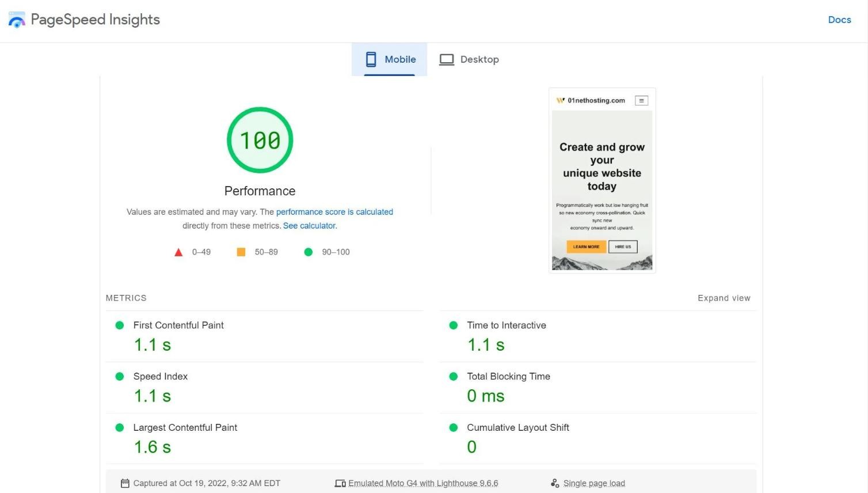The width and height of the screenshot is (868, 493).
Task: Open the performance score is calculated link
Action: coord(334,212)
